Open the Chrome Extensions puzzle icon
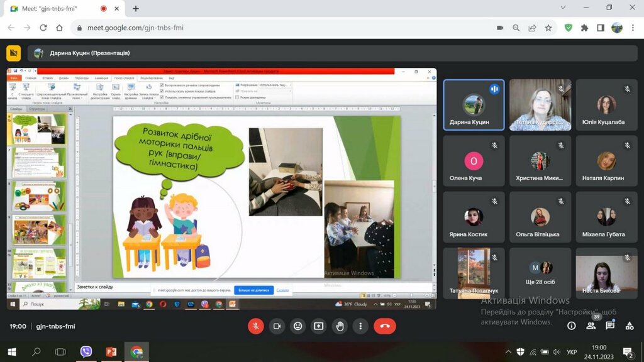Viewport: 644px width, 362px height. pyautogui.click(x=584, y=28)
